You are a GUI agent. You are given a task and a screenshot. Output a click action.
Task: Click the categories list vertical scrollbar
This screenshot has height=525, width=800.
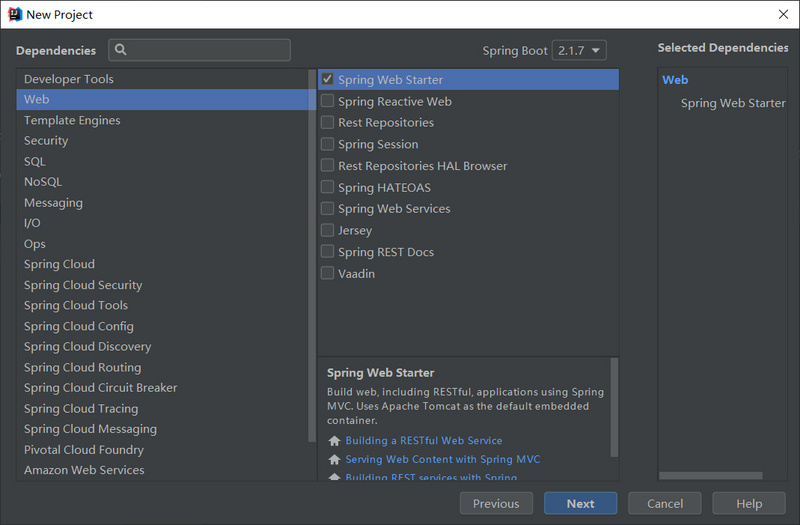click(312, 255)
